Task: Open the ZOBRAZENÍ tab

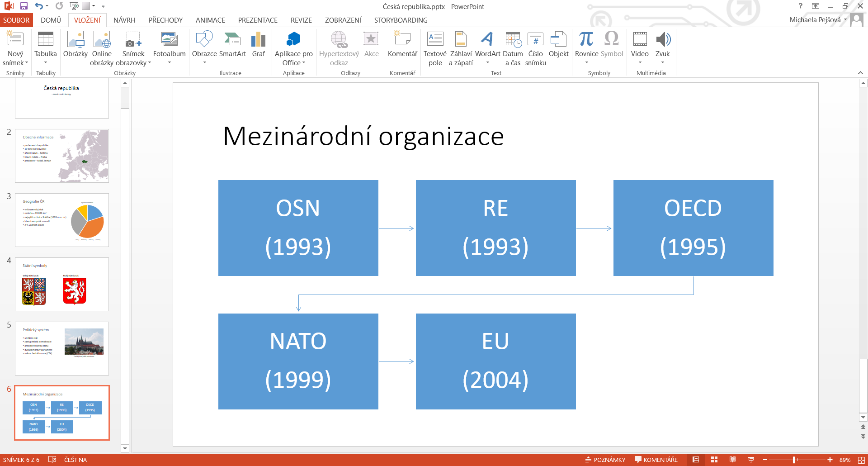Action: 343,20
